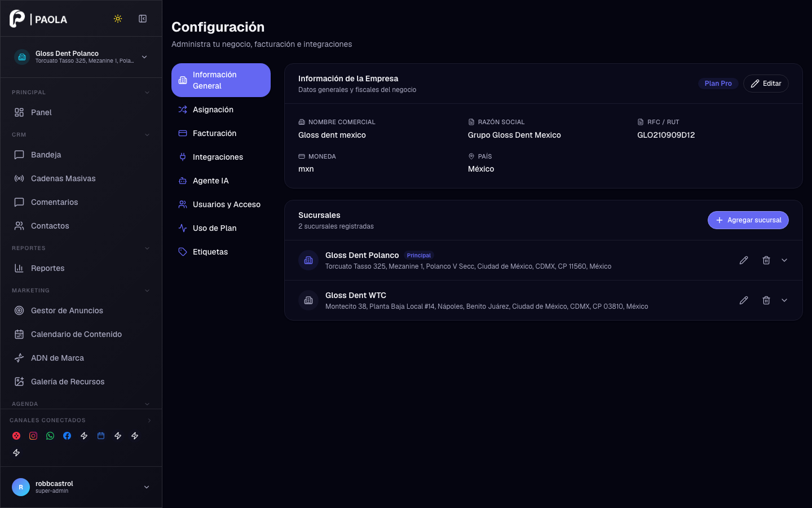Delete the Gloss Dent Polanco branch
Viewport: 812px width, 508px height.
point(766,260)
